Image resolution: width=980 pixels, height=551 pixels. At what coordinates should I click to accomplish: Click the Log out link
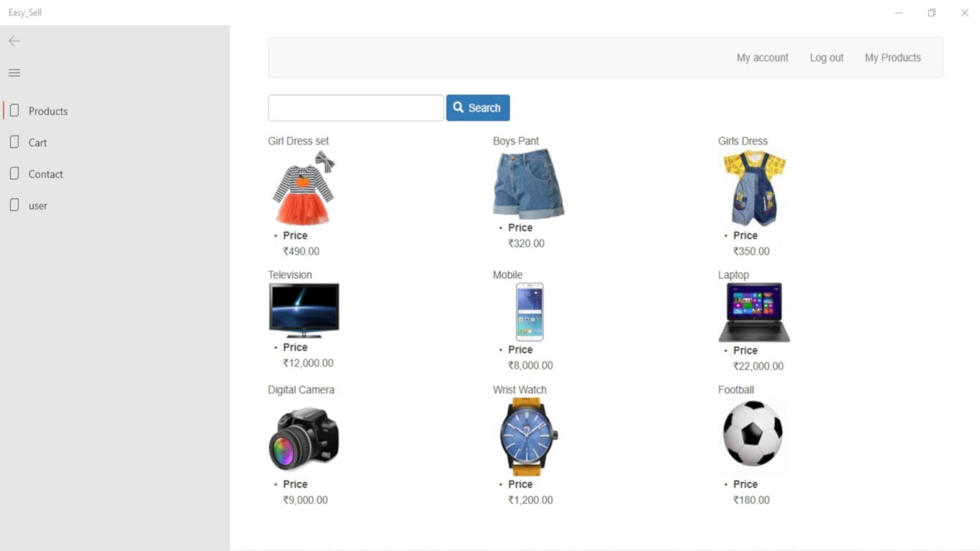[x=826, y=57]
